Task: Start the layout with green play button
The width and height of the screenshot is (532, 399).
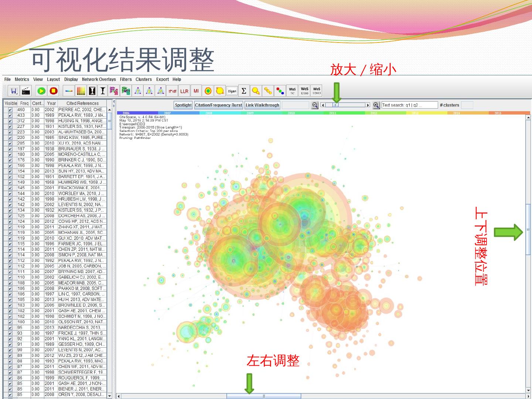Action: (41, 91)
